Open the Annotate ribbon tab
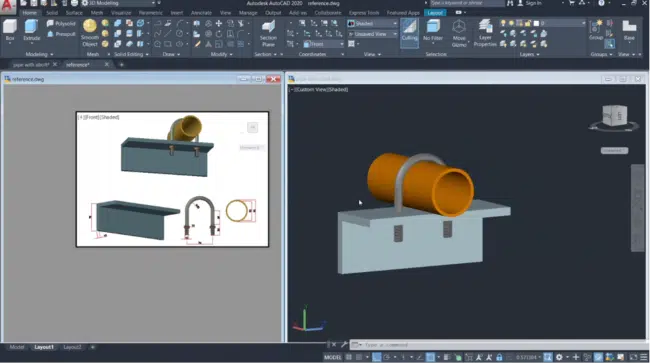Screen dimensions: 650x364 point(201,13)
